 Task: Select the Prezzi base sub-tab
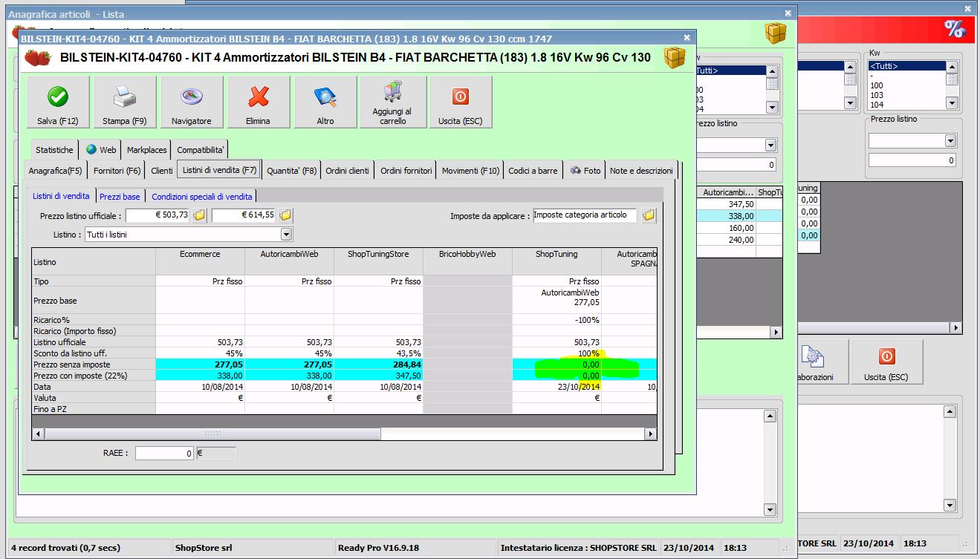coord(120,197)
